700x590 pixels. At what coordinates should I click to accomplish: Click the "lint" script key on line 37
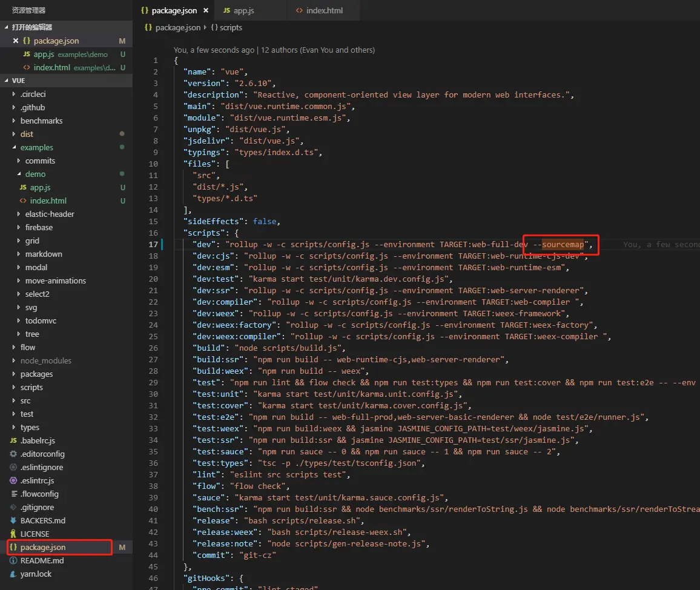pos(206,475)
